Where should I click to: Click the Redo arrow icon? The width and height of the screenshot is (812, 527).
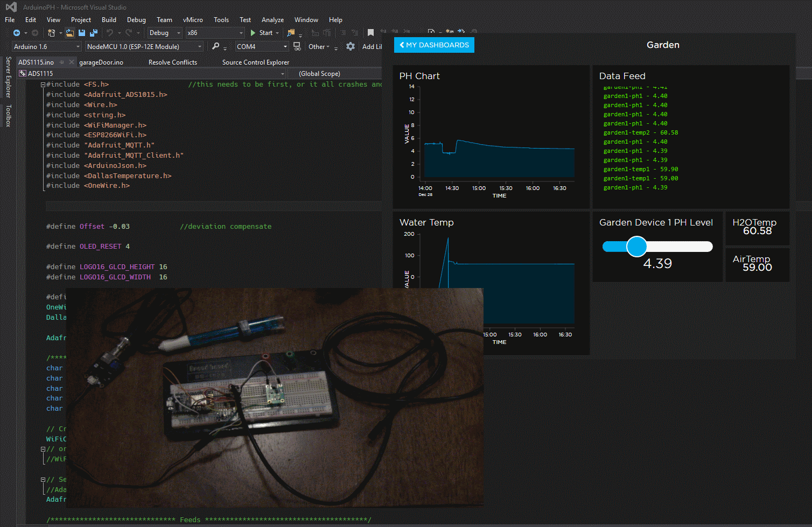pyautogui.click(x=129, y=33)
